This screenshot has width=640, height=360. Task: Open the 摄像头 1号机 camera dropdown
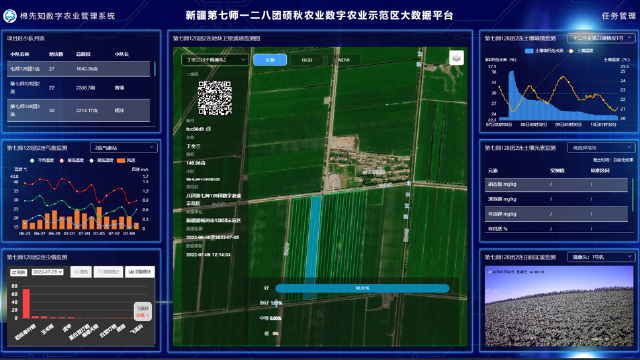[x=602, y=257]
